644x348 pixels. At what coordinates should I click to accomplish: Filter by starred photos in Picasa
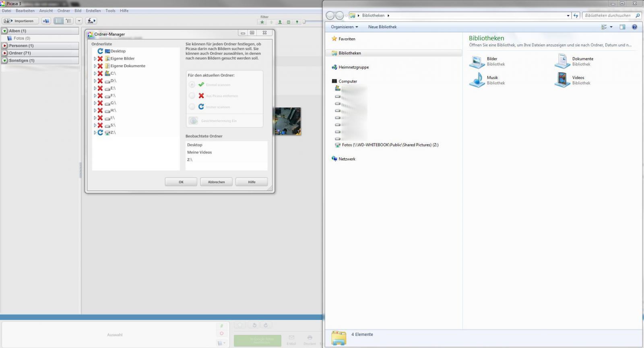262,22
